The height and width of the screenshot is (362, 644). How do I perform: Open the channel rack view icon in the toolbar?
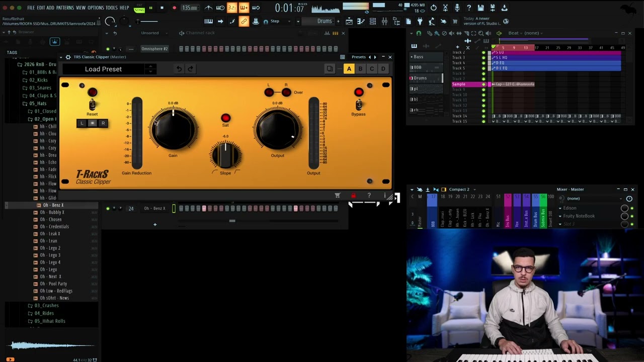373,21
